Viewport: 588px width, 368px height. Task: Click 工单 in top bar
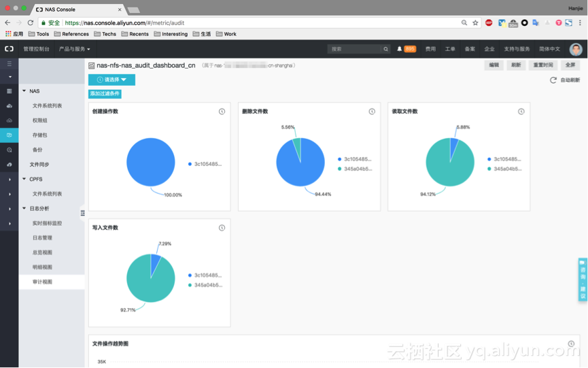450,49
